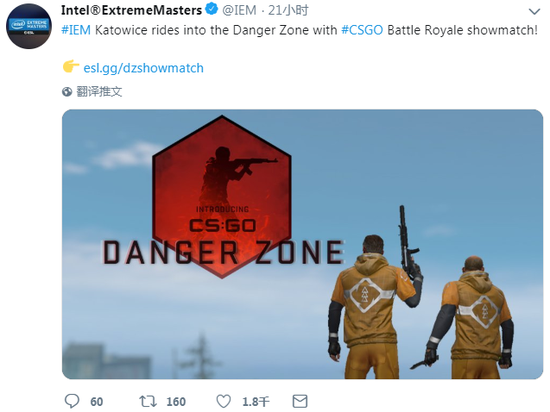The height and width of the screenshot is (412, 550).
Task: Click the globe icon beside 翻译推文
Action: click(x=67, y=92)
